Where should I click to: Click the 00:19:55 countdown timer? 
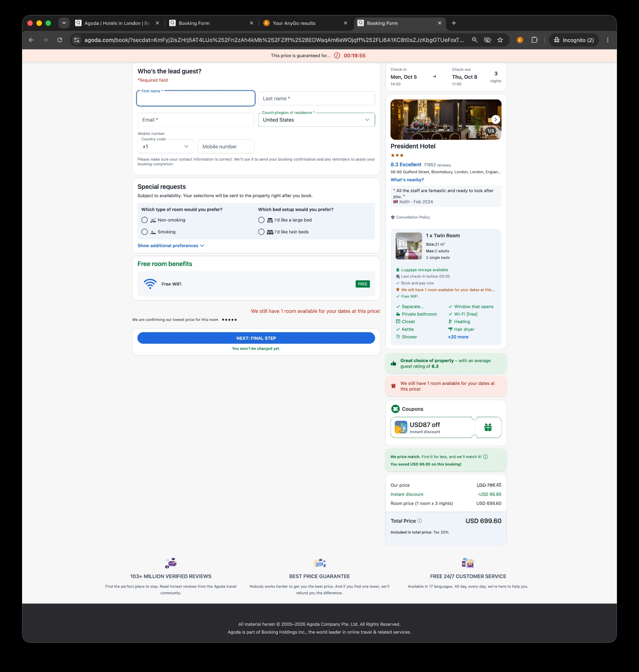[354, 56]
